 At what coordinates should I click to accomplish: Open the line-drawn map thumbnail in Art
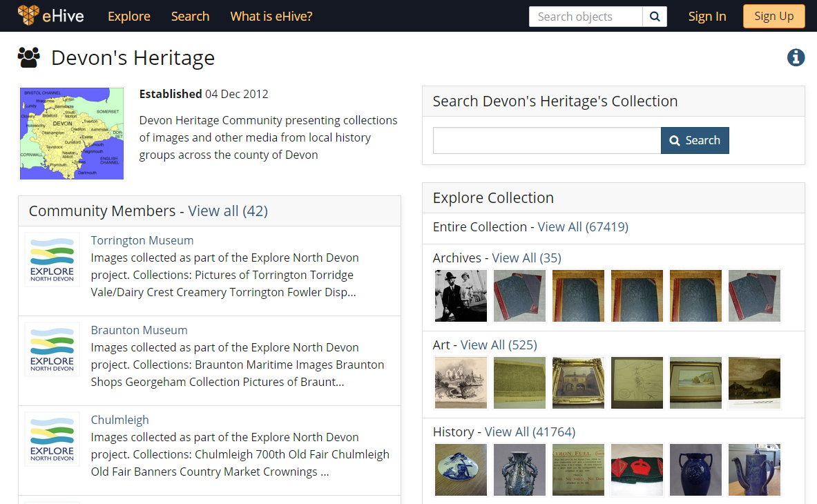(x=637, y=382)
